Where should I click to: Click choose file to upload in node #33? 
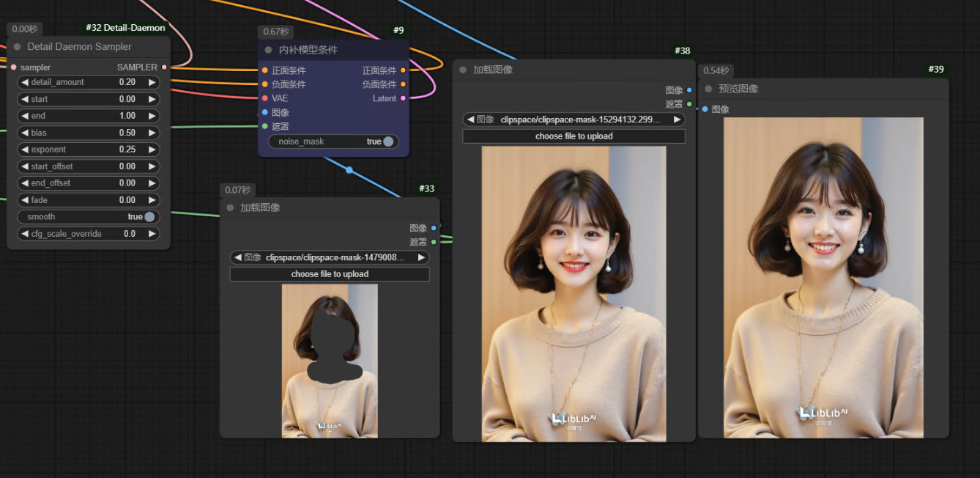330,274
